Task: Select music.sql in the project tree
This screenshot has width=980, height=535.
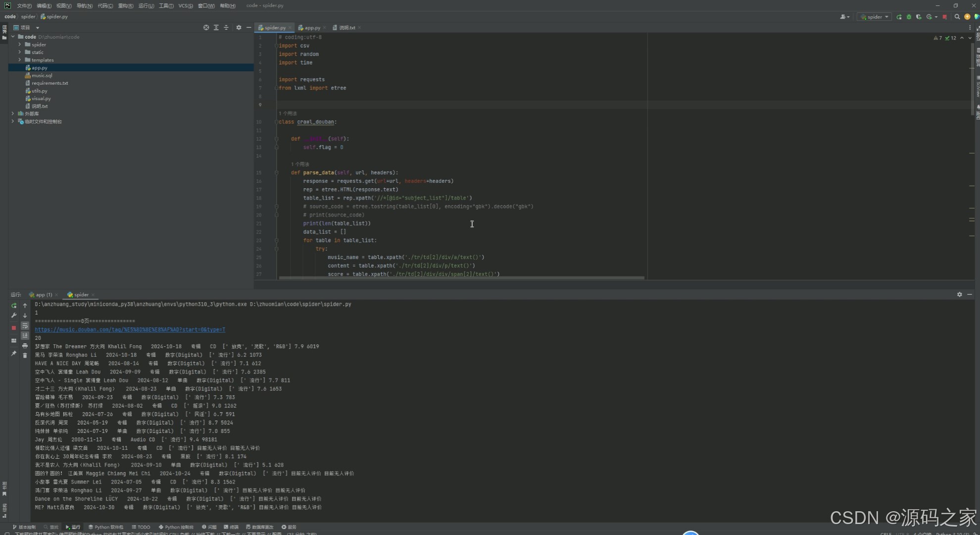Action: (42, 75)
